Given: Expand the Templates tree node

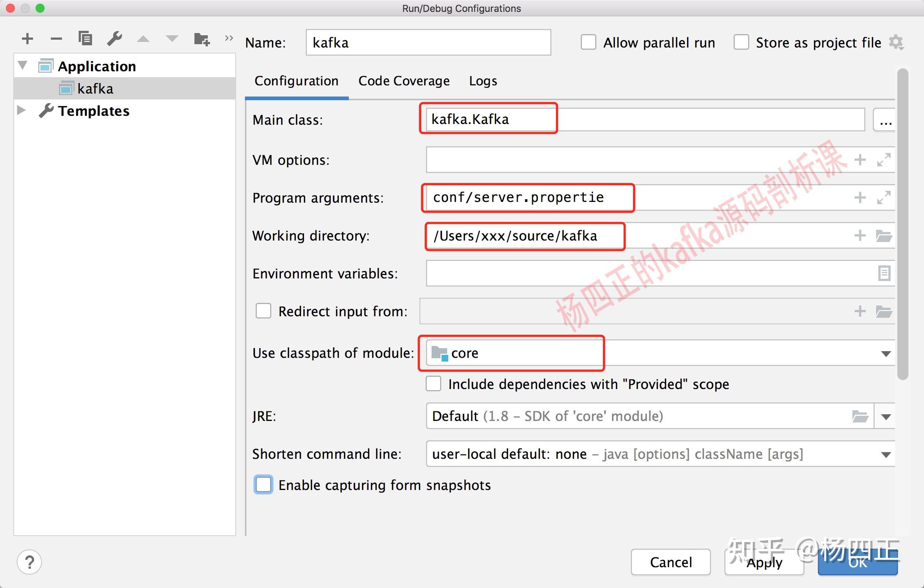Looking at the screenshot, I should pos(22,110).
